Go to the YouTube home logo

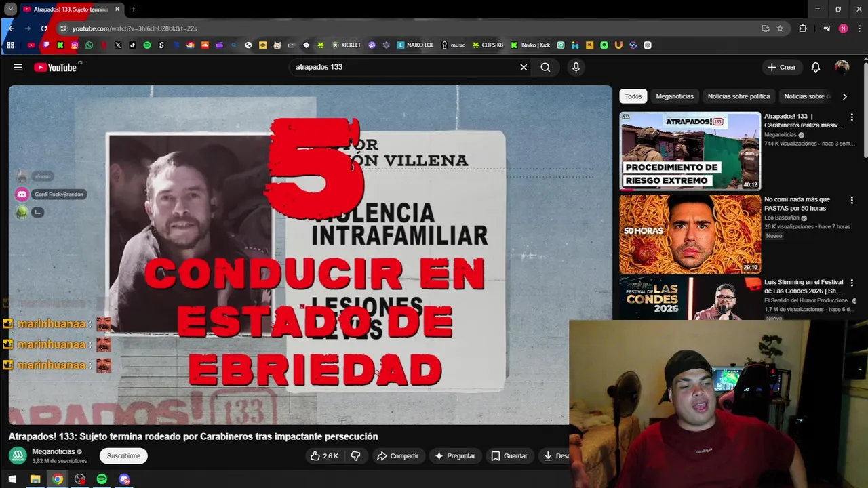tap(56, 67)
